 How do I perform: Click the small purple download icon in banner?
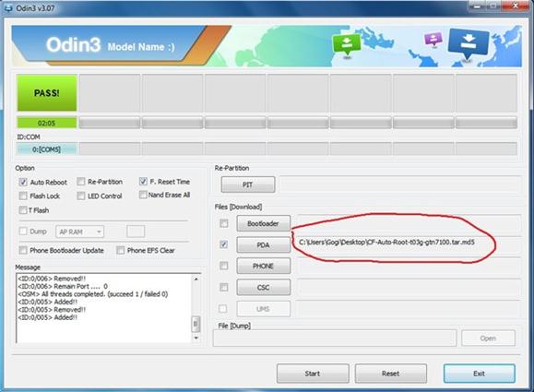(x=433, y=39)
